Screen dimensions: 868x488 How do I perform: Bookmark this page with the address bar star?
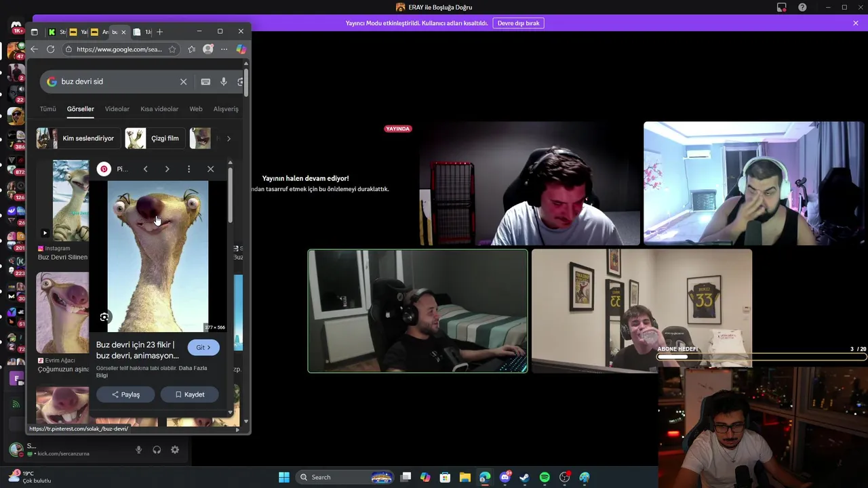tap(172, 49)
